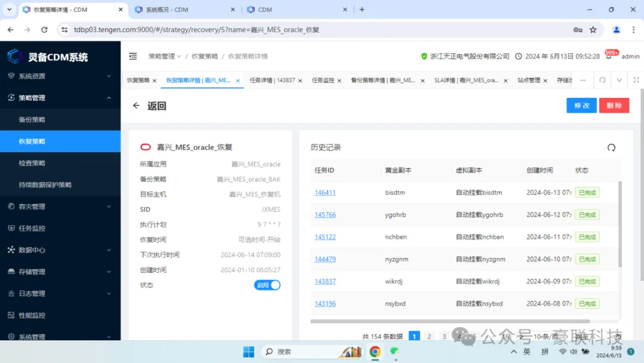Open the notification bell with 999+ badge
This screenshot has height=363, width=644.
pos(609,56)
